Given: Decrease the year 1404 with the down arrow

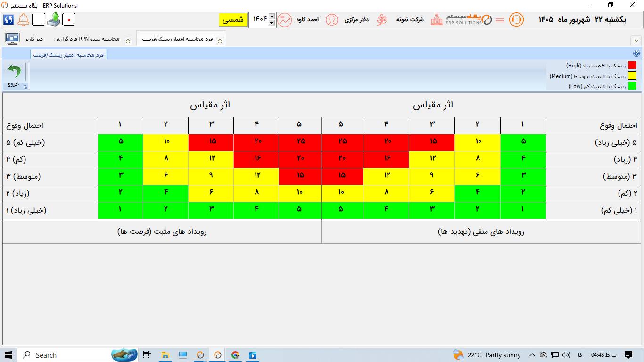Looking at the screenshot, I should (x=272, y=23).
